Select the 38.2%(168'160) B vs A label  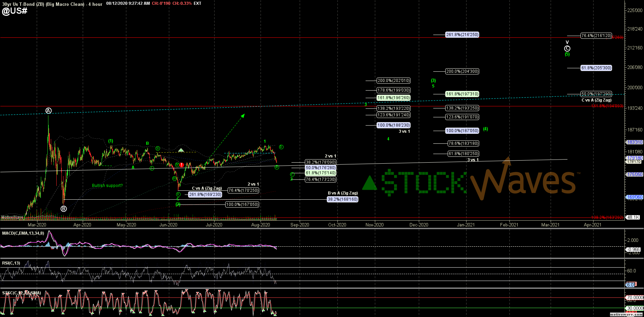click(342, 199)
